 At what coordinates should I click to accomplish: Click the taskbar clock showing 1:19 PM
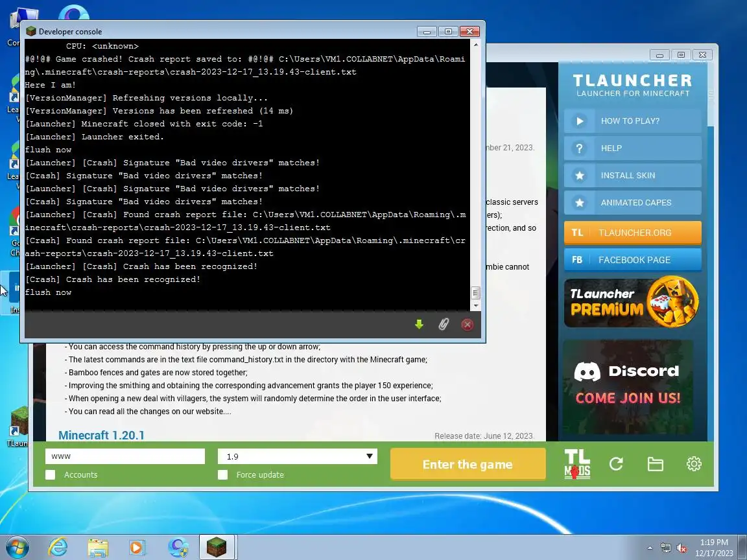(x=714, y=548)
